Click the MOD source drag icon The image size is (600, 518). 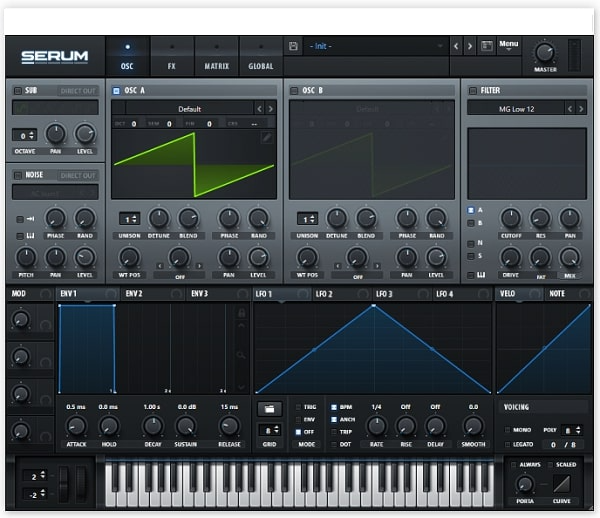[x=46, y=294]
